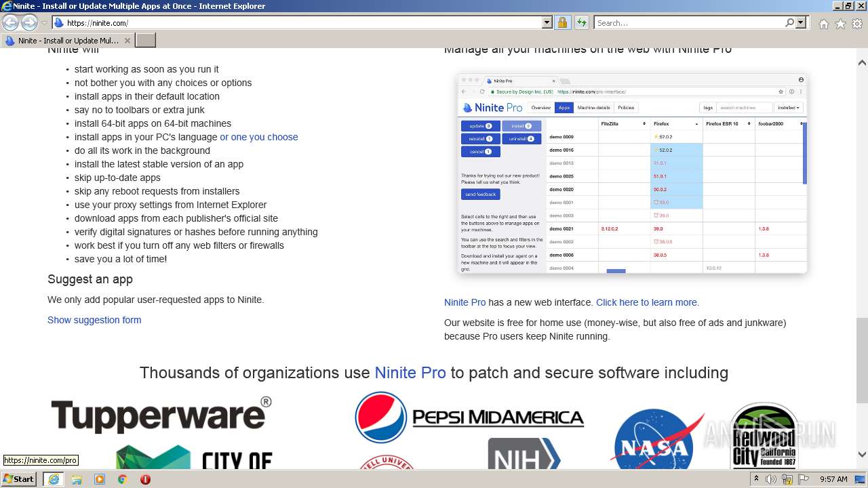Open the media player taskbar icon
Screen dimensions: 868x488
click(x=100, y=479)
